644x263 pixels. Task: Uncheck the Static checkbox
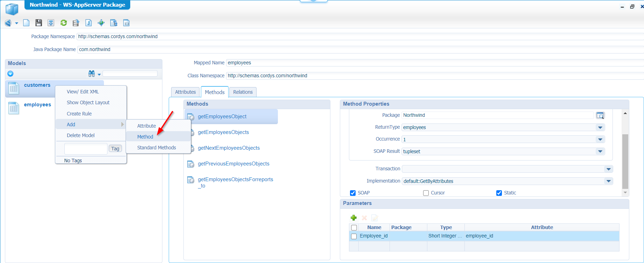(499, 193)
